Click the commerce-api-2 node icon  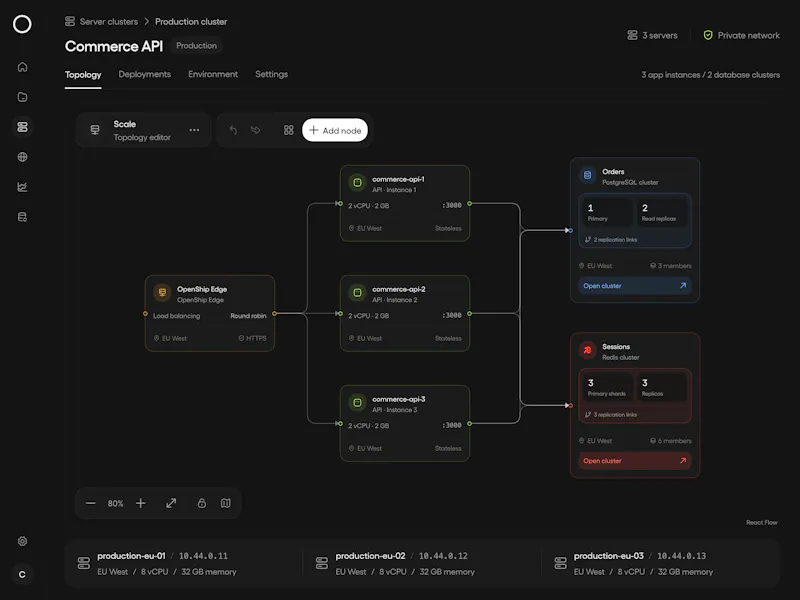358,293
